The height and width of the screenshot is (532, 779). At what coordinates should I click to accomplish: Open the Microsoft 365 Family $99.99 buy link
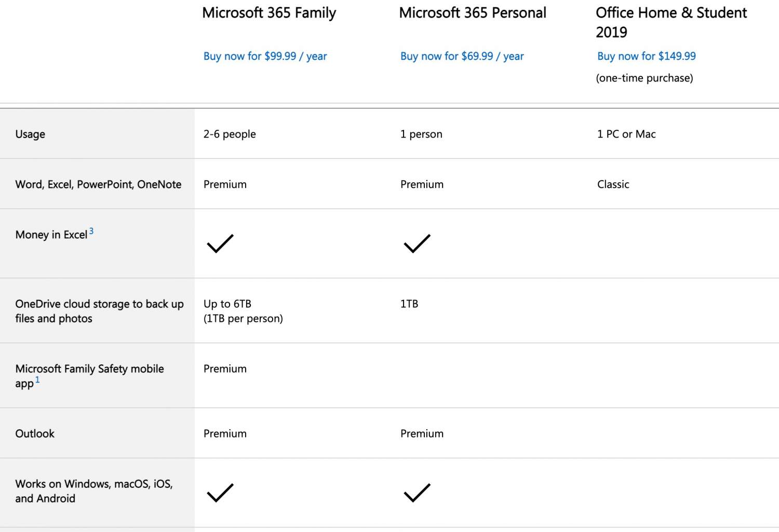[265, 56]
